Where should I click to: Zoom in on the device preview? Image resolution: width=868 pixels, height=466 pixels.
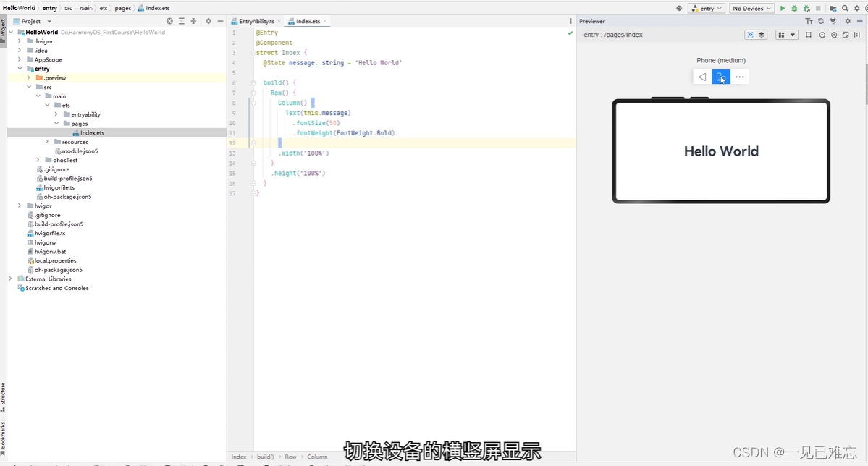click(835, 34)
